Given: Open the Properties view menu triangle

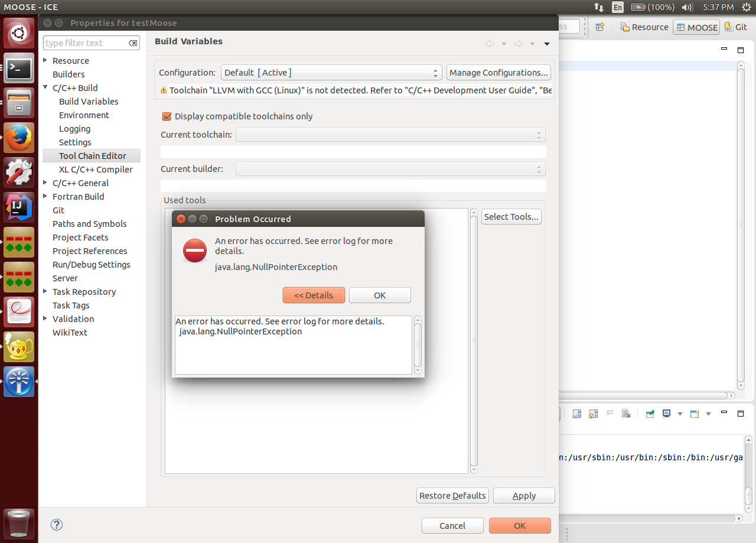Looking at the screenshot, I should [x=547, y=44].
